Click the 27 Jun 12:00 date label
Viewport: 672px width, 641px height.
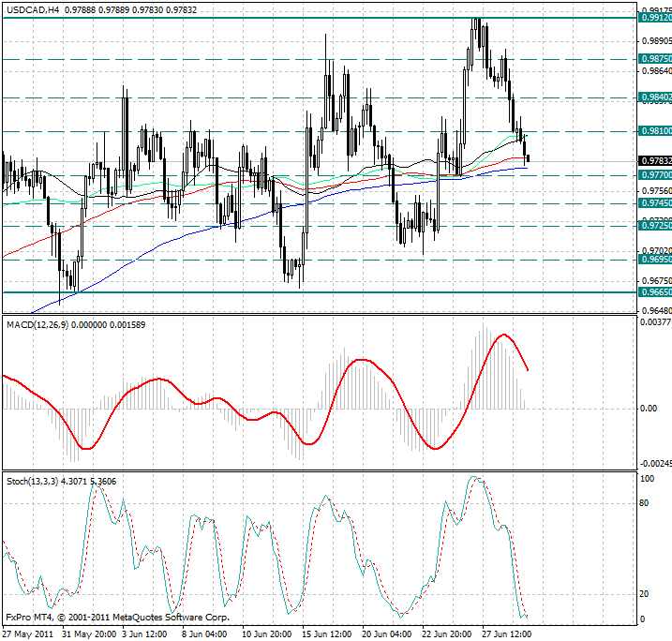click(x=506, y=634)
